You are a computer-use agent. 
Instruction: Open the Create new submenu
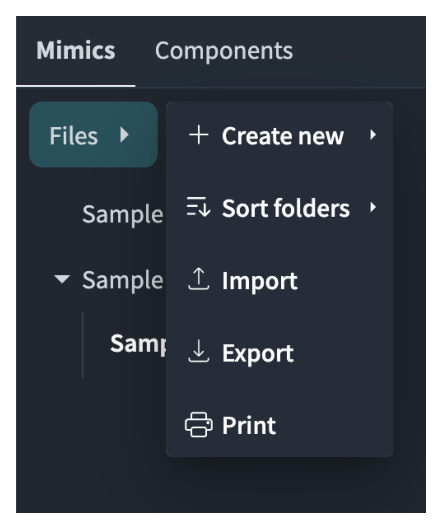click(x=279, y=136)
